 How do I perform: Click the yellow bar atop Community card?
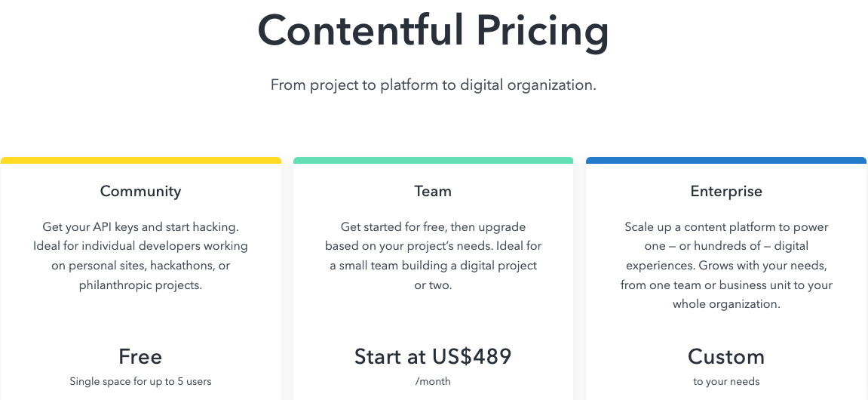140,160
